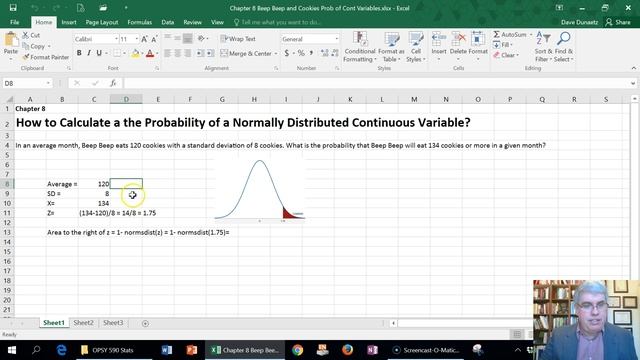Image resolution: width=640 pixels, height=360 pixels.
Task: Click Increase Font Size icon
Action: [144, 39]
